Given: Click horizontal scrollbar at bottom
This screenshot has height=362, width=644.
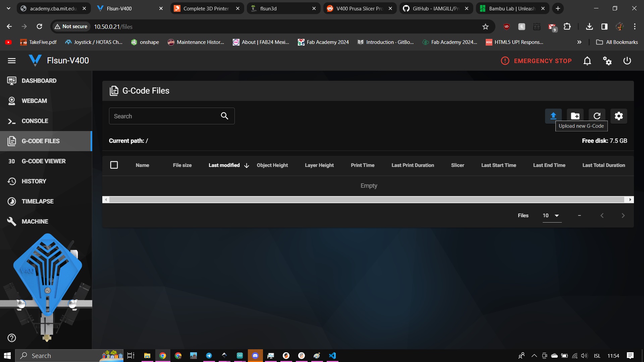Looking at the screenshot, I should (368, 200).
